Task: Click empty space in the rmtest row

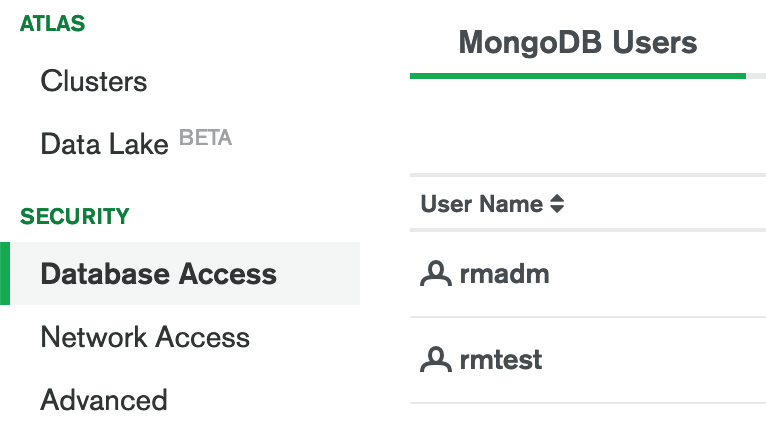Action: point(660,360)
